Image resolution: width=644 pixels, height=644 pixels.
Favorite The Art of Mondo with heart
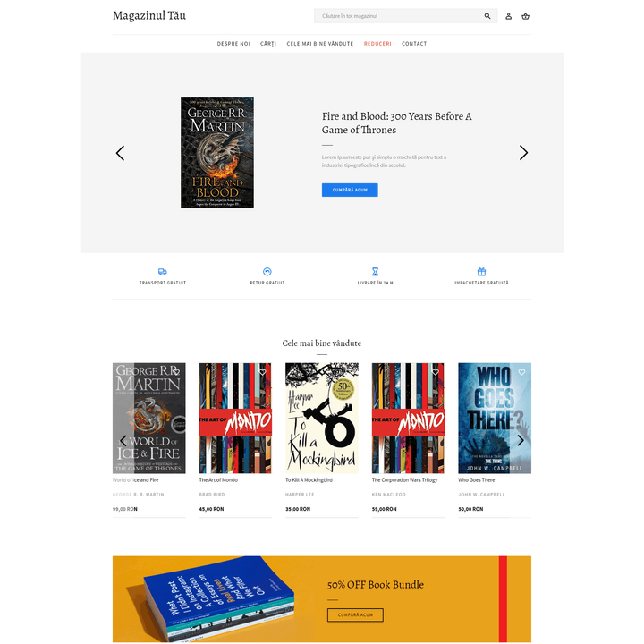coord(262,372)
